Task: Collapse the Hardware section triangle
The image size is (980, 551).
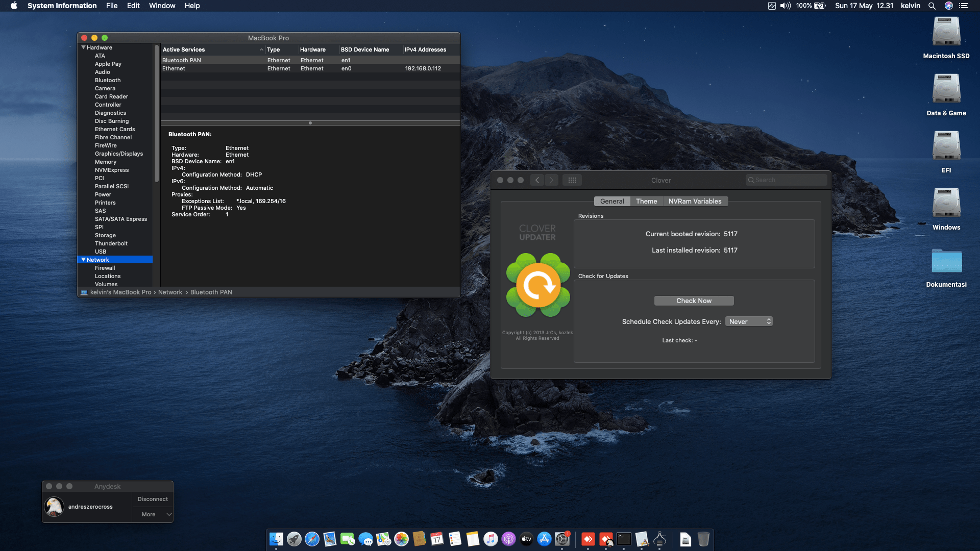Action: tap(83, 47)
